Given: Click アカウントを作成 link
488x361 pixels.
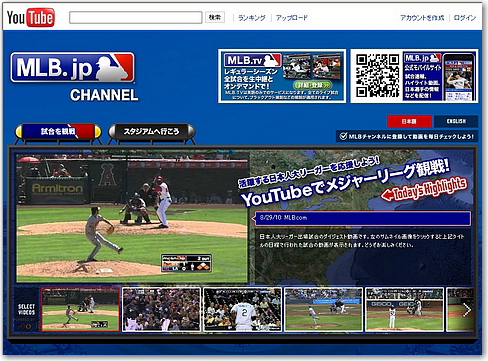Looking at the screenshot, I should 422,18.
